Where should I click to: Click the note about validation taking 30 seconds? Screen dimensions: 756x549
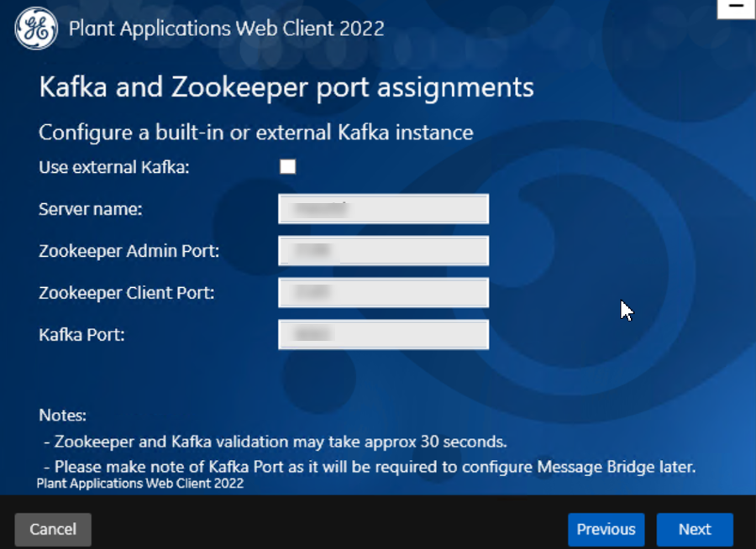click(276, 442)
